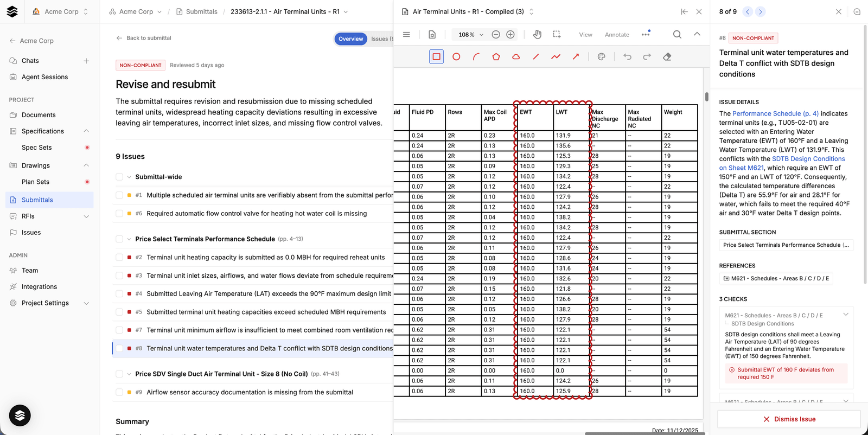Check the box for issue #9
The height and width of the screenshot is (435, 868).
119,392
